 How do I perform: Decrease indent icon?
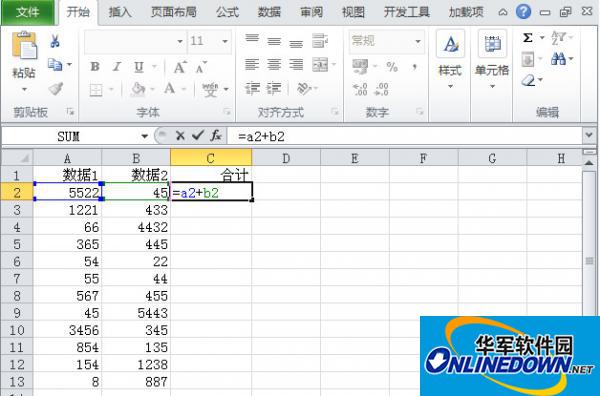pos(253,89)
